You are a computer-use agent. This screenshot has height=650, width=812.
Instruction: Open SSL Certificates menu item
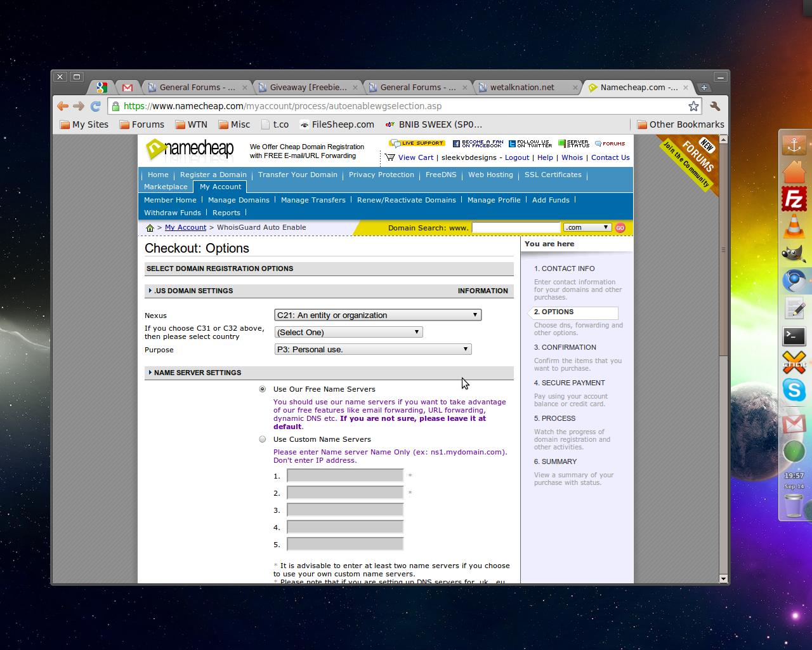pos(553,175)
